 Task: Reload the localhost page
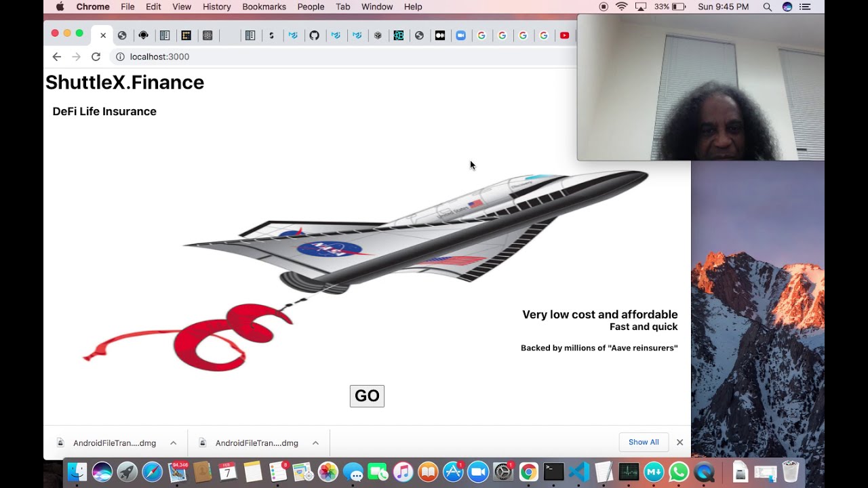tap(96, 57)
